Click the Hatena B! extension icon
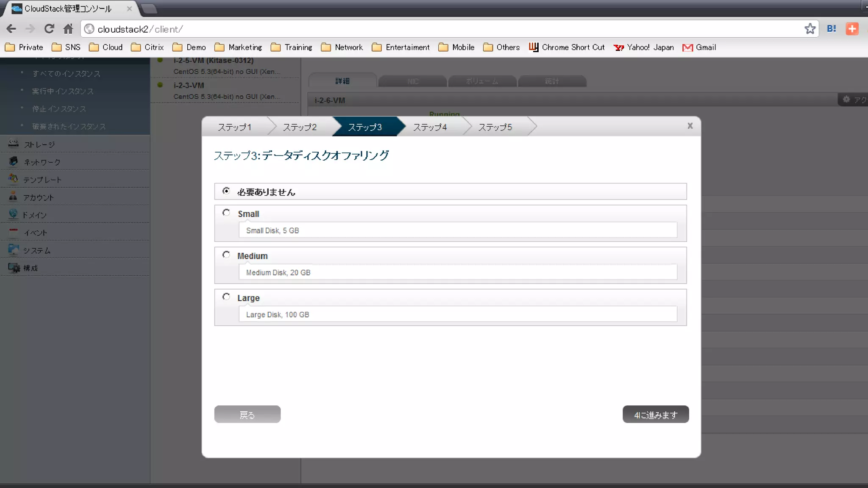The image size is (868, 488). 832,29
